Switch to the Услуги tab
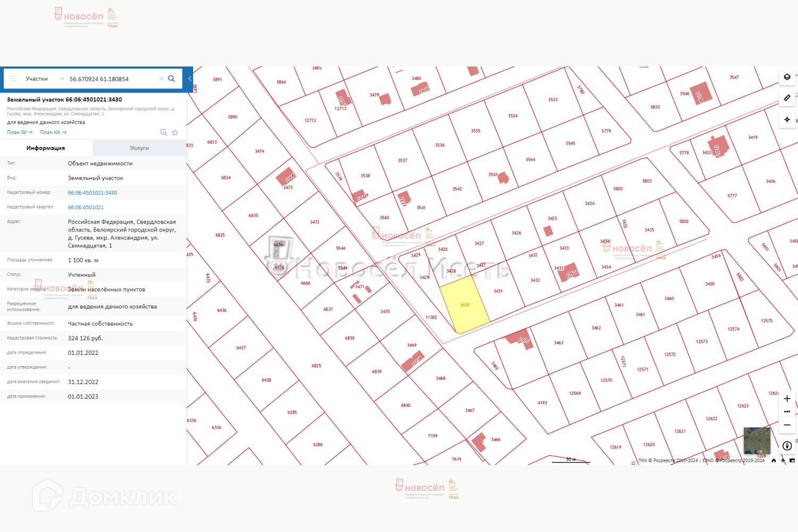This screenshot has width=798, height=532. tap(139, 148)
